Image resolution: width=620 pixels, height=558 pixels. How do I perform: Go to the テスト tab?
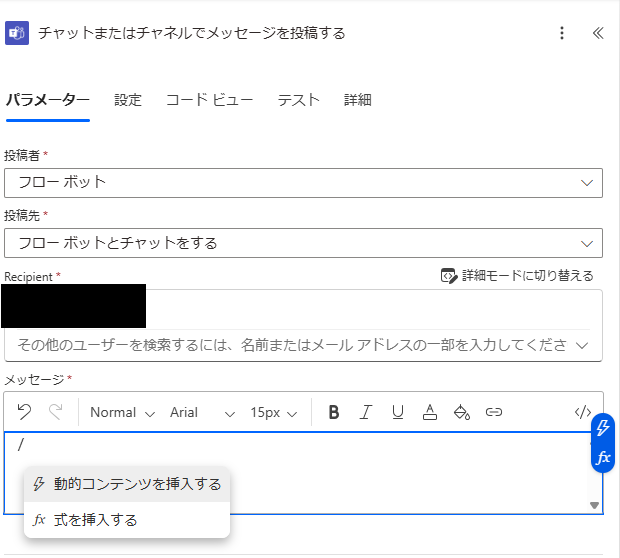click(x=299, y=100)
